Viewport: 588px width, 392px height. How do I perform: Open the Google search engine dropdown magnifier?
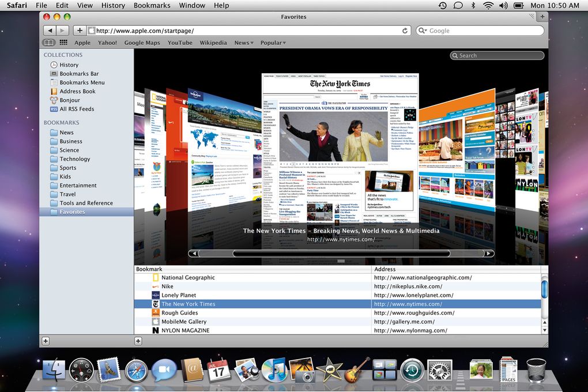click(x=423, y=31)
